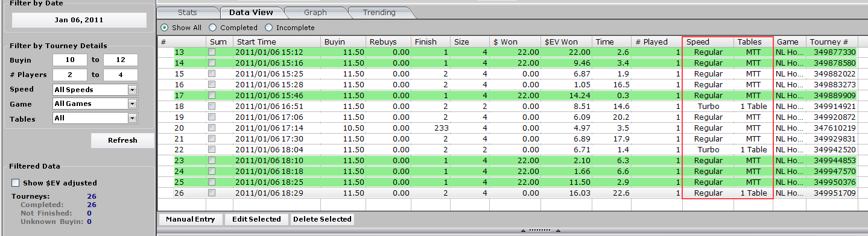Click the Delete Selected button
The image size is (868, 236).
pyautogui.click(x=322, y=219)
